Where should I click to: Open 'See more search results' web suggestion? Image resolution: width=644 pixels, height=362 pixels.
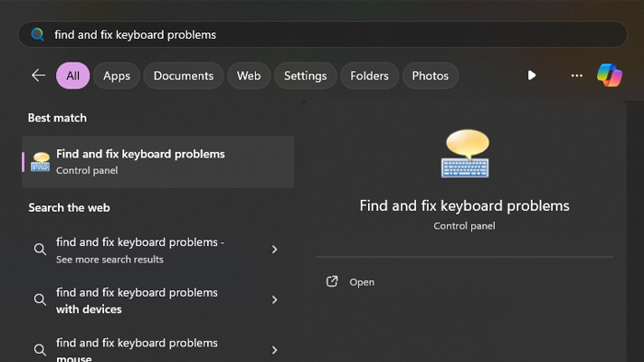[x=158, y=250]
